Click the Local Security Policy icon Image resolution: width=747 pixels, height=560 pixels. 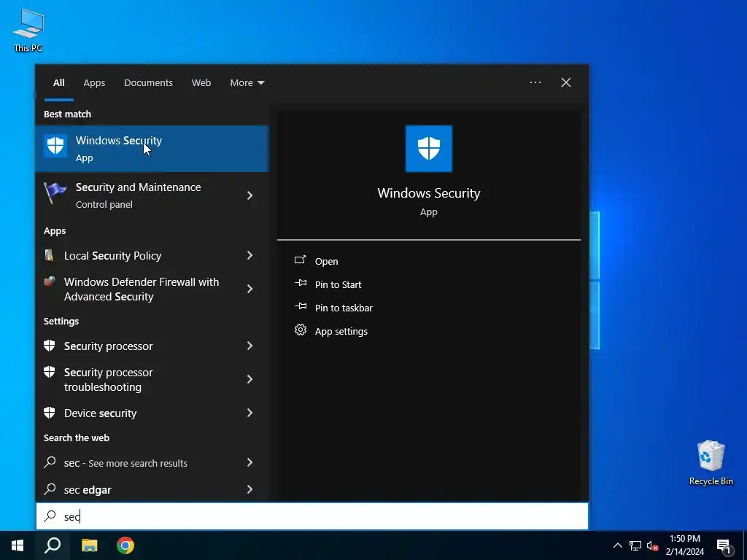[50, 255]
